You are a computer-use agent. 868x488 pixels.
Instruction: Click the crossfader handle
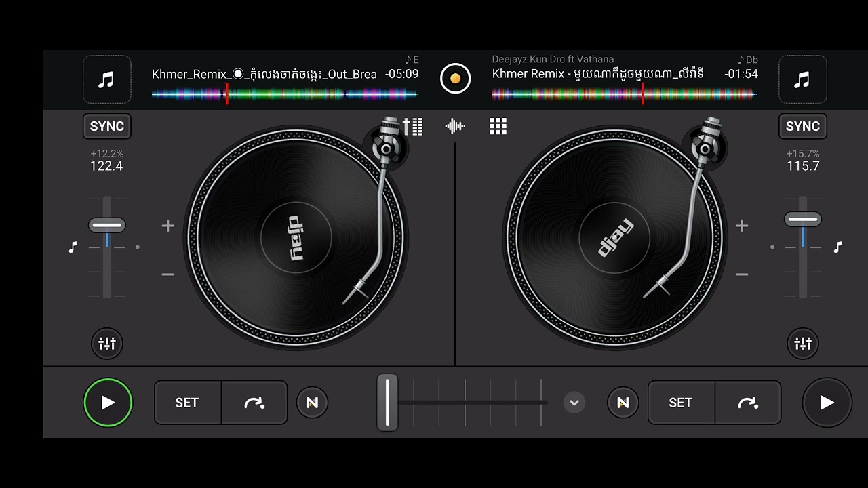pos(387,403)
